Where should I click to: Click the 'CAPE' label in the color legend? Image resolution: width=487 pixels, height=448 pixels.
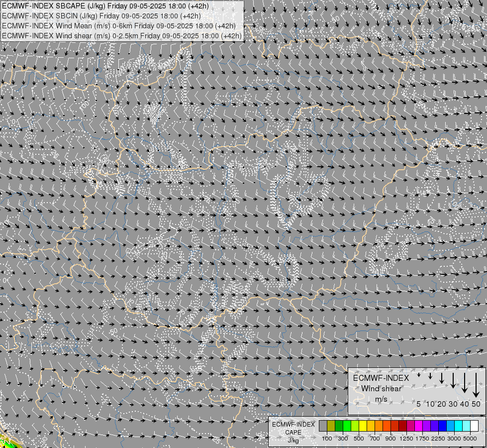(293, 433)
